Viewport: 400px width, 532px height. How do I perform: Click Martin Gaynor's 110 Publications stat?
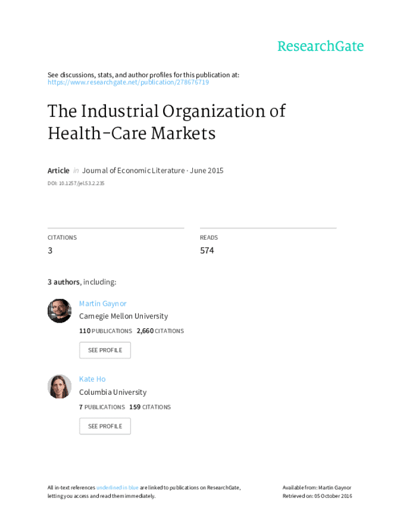click(105, 331)
